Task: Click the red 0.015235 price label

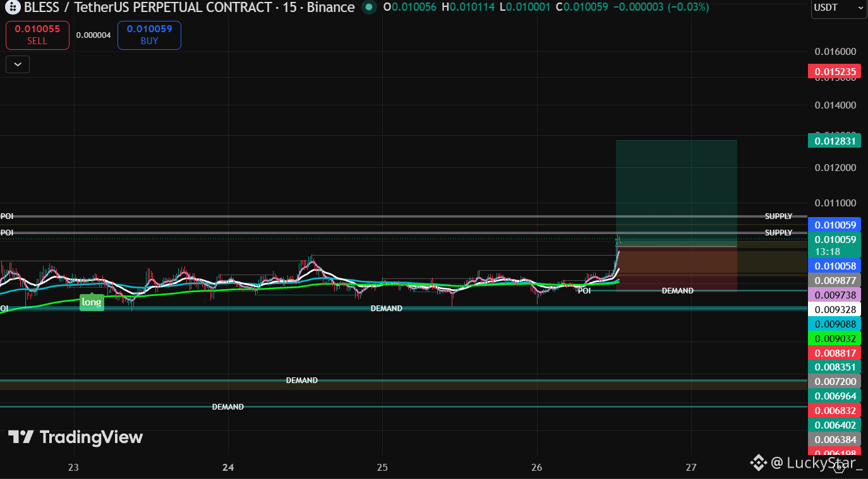Action: 835,71
